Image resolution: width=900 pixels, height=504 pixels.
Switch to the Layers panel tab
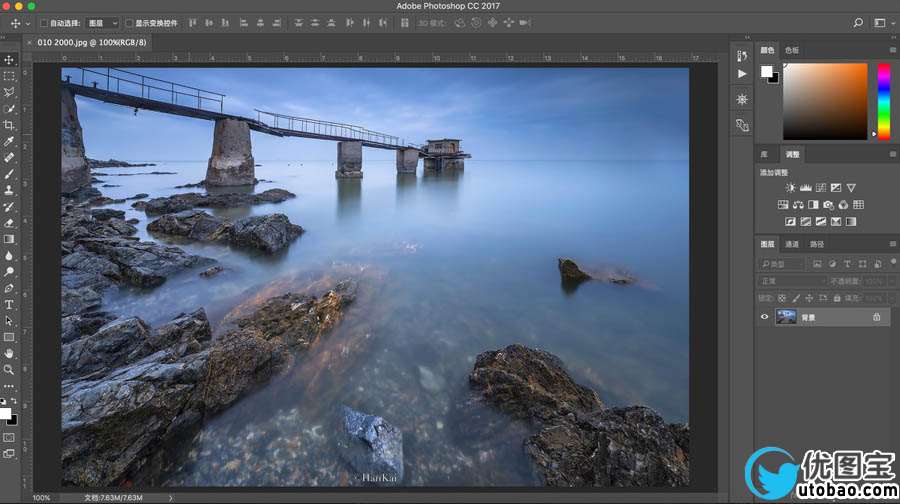(x=767, y=245)
